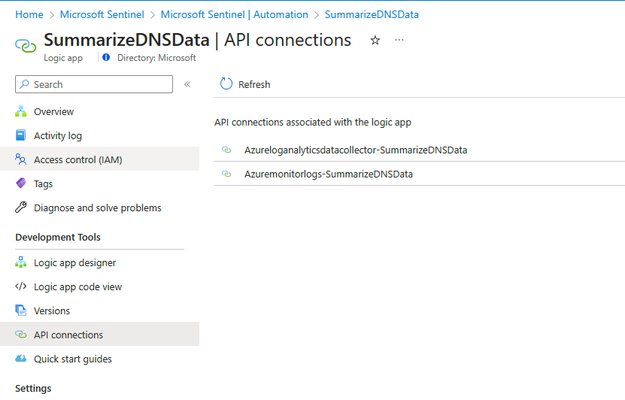Click the Refresh circular arrow icon
Screen dimensions: 625x400
[x=226, y=84]
